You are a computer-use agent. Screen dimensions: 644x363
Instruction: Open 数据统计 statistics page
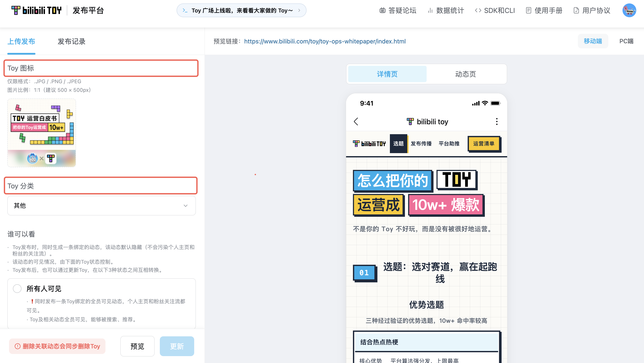click(x=446, y=10)
